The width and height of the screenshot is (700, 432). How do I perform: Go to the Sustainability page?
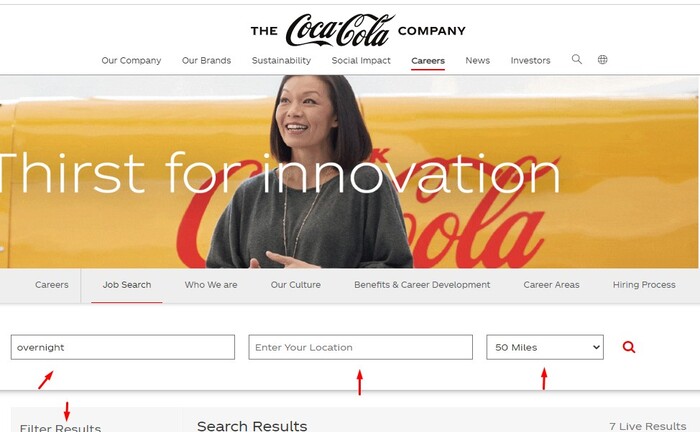(281, 60)
